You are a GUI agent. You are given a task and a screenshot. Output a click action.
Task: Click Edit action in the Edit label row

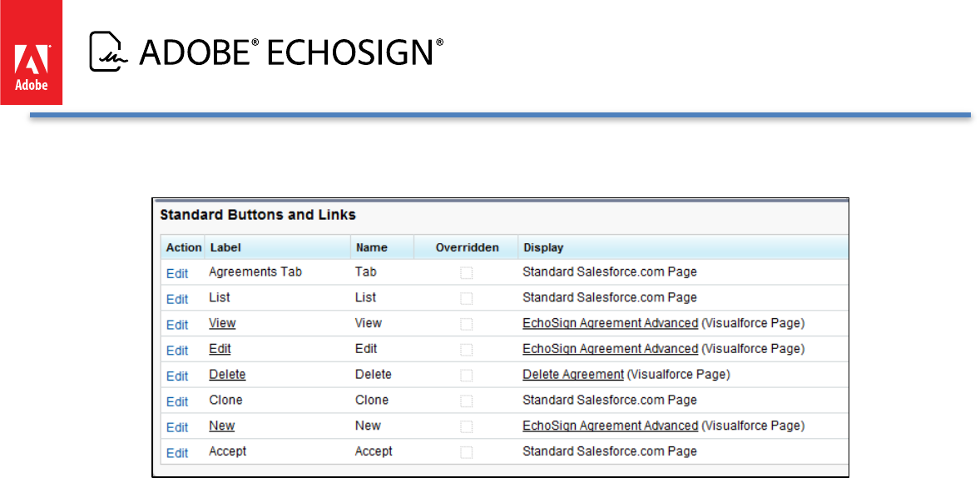pyautogui.click(x=177, y=351)
